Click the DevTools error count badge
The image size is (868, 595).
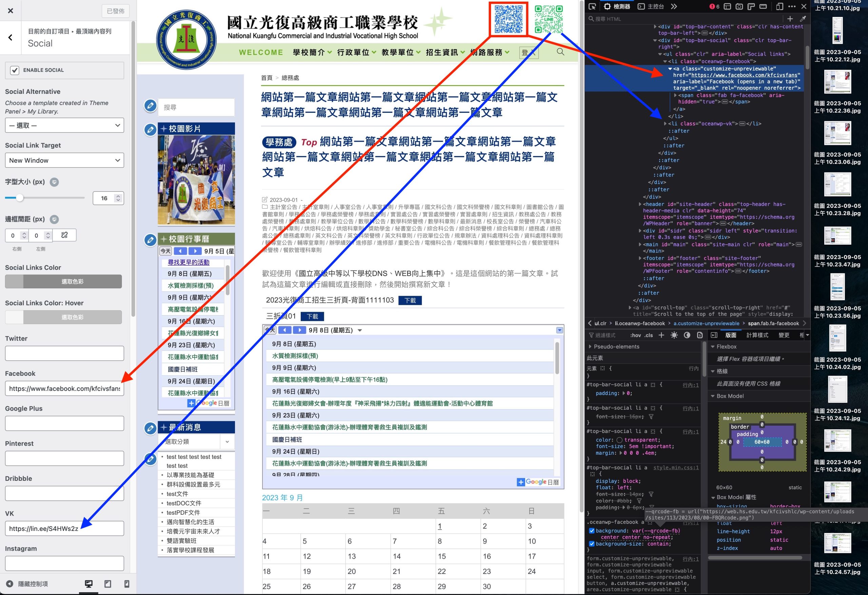714,6
